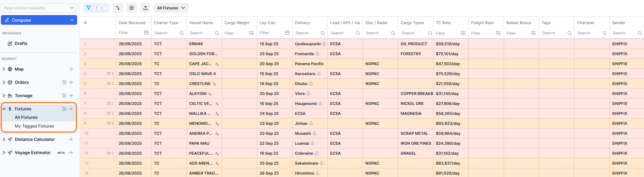Image resolution: width=644 pixels, height=177 pixels.
Task: Open the New version available dropdown
Action: pos(39,8)
